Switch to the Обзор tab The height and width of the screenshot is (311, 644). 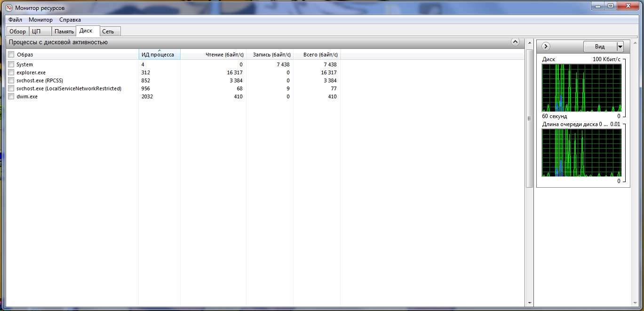pyautogui.click(x=18, y=32)
